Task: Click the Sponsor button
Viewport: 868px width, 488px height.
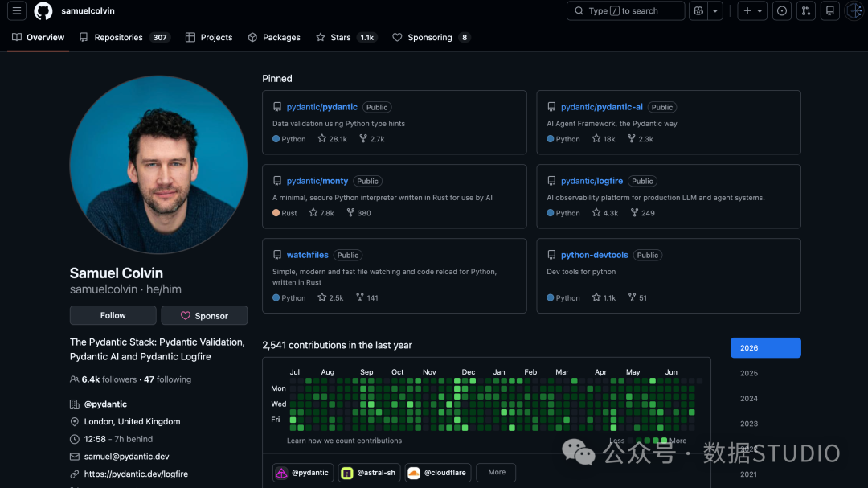Action: tap(204, 315)
